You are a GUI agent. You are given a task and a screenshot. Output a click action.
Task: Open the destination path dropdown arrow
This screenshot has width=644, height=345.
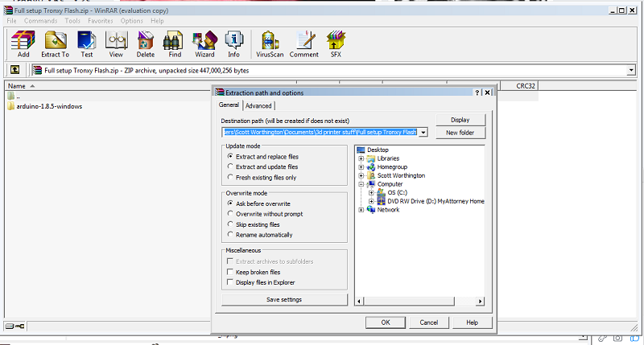click(423, 132)
